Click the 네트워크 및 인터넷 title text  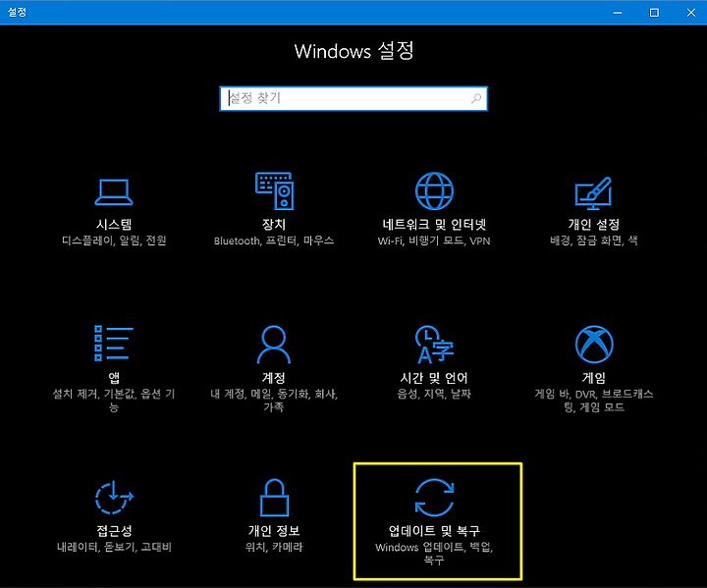pyautogui.click(x=434, y=224)
